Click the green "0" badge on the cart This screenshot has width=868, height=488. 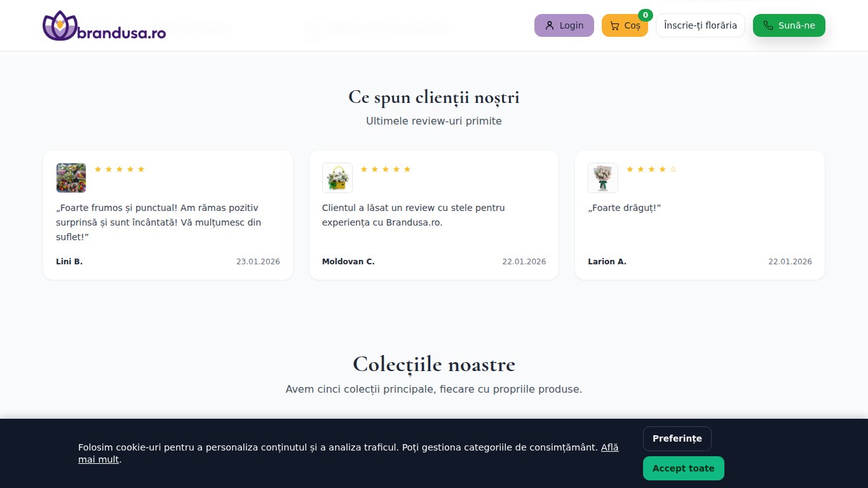[645, 14]
